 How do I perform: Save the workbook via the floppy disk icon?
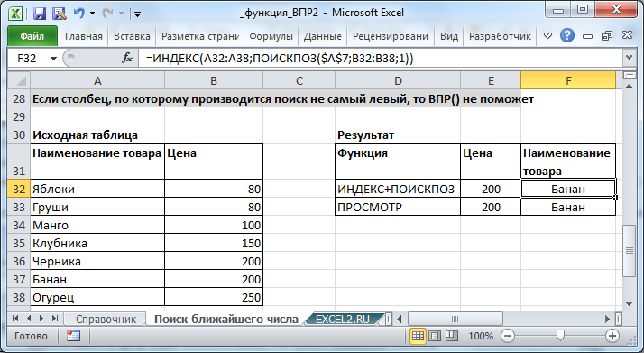tap(40, 14)
